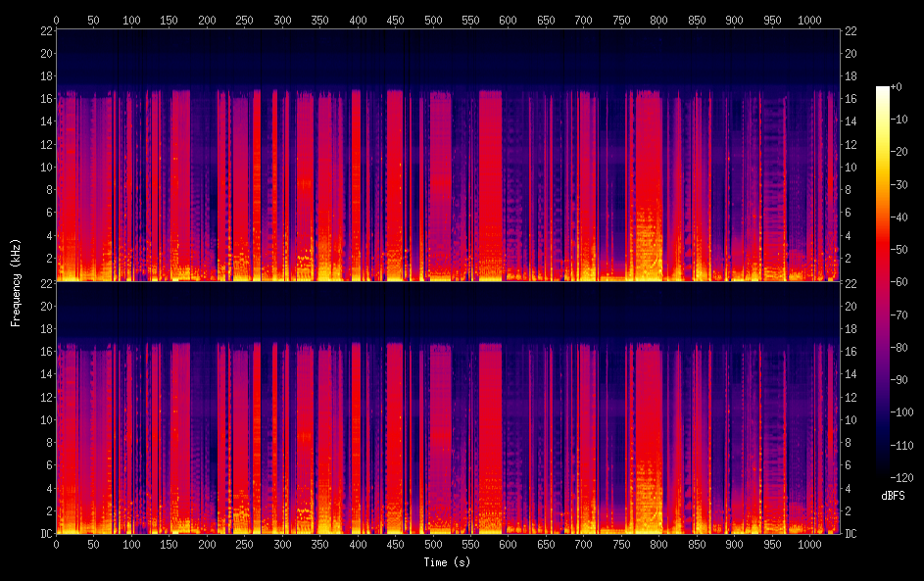Click the 0 mark on the bottom time axis
Viewport: 924px width, 581px height.
pos(56,545)
